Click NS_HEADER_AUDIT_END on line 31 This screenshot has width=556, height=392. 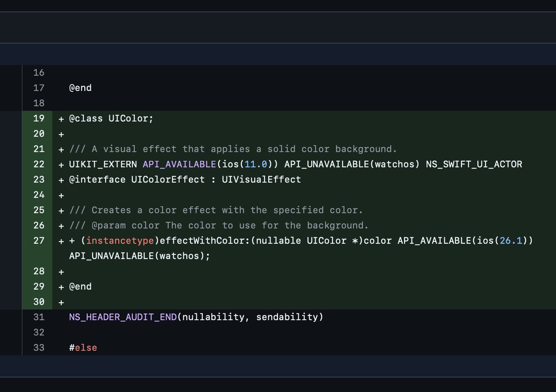(123, 317)
